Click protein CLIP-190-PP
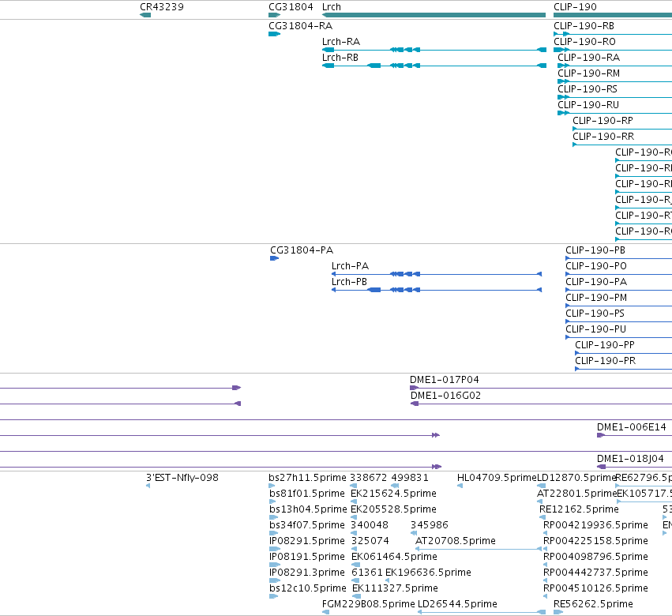Image resolution: width=672 pixels, height=616 pixels. point(605,345)
